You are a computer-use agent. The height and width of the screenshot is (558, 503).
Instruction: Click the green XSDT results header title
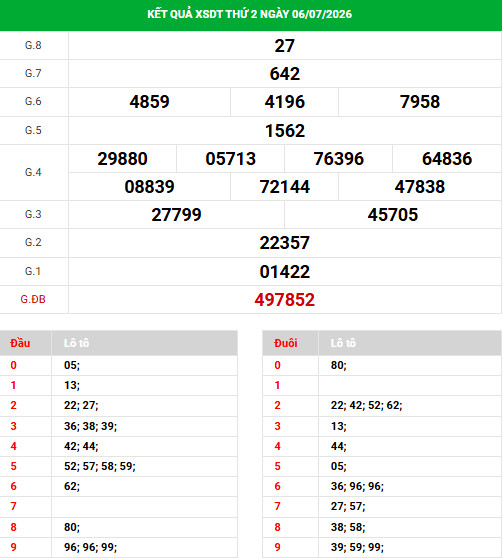[x=249, y=14]
